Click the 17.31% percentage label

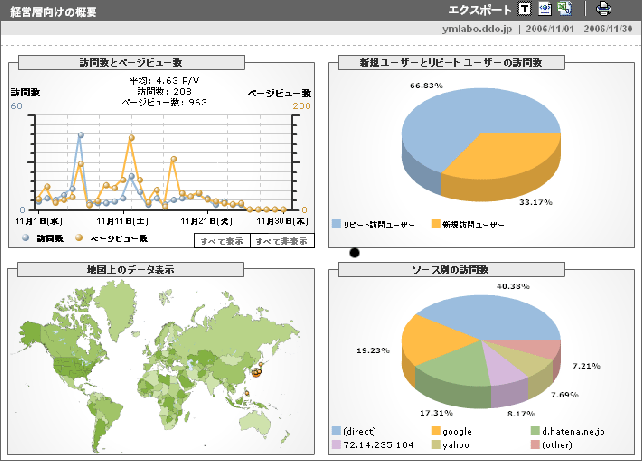(436, 413)
